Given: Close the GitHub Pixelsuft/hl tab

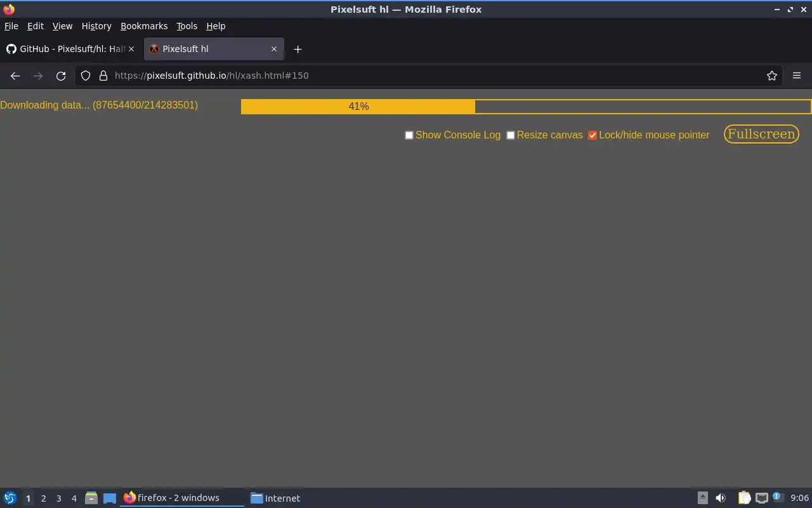Looking at the screenshot, I should pyautogui.click(x=131, y=49).
